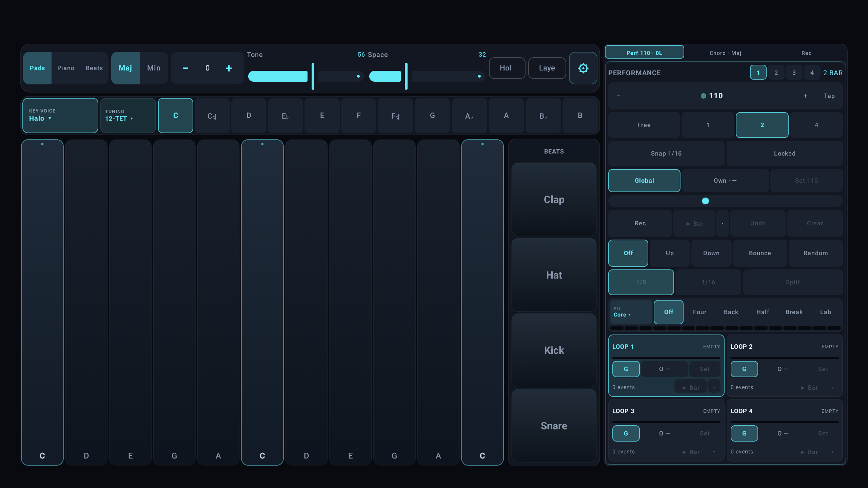Viewport: 868px width, 488px height.
Task: Play the Clap beat pad
Action: pos(554,199)
